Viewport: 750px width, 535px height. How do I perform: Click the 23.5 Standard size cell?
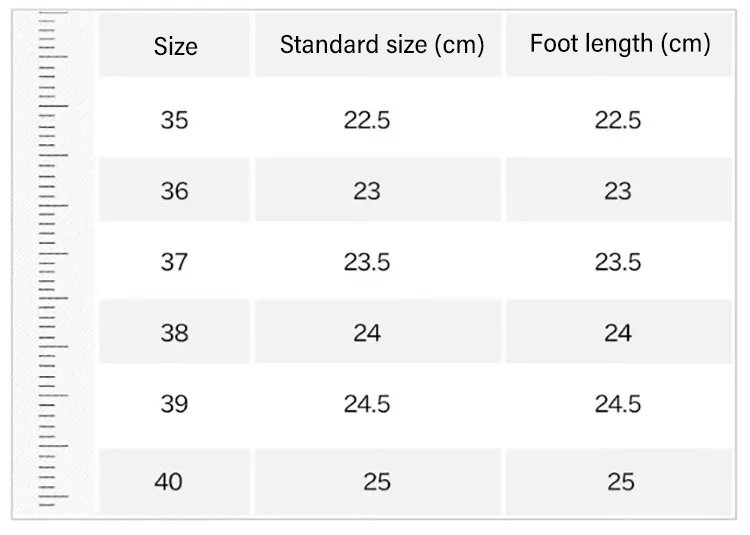point(367,262)
